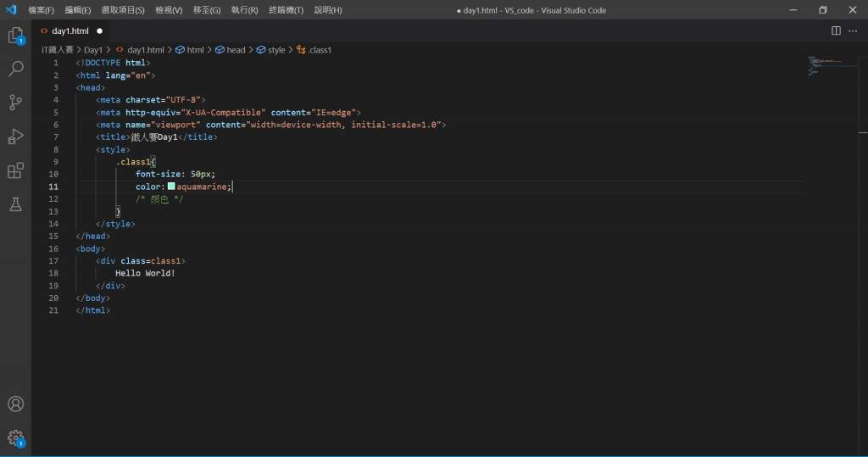868x457 pixels.
Task: Click the Day1 folder breadcrumb
Action: (x=93, y=50)
